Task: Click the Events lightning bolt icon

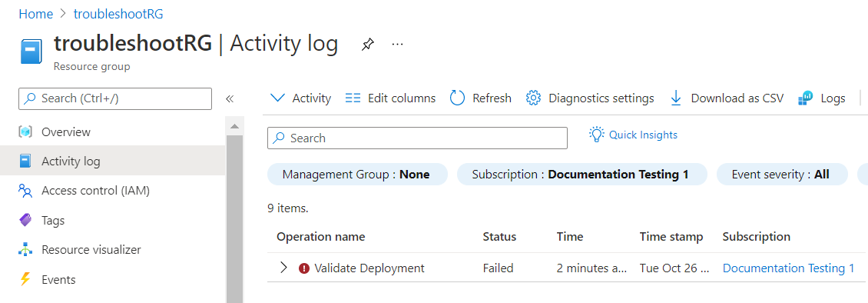Action: pos(25,279)
